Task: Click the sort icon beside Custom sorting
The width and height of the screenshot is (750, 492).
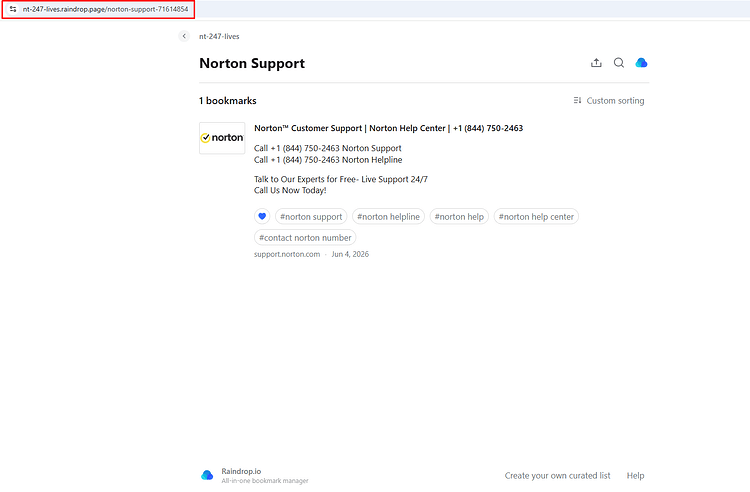Action: pyautogui.click(x=577, y=100)
